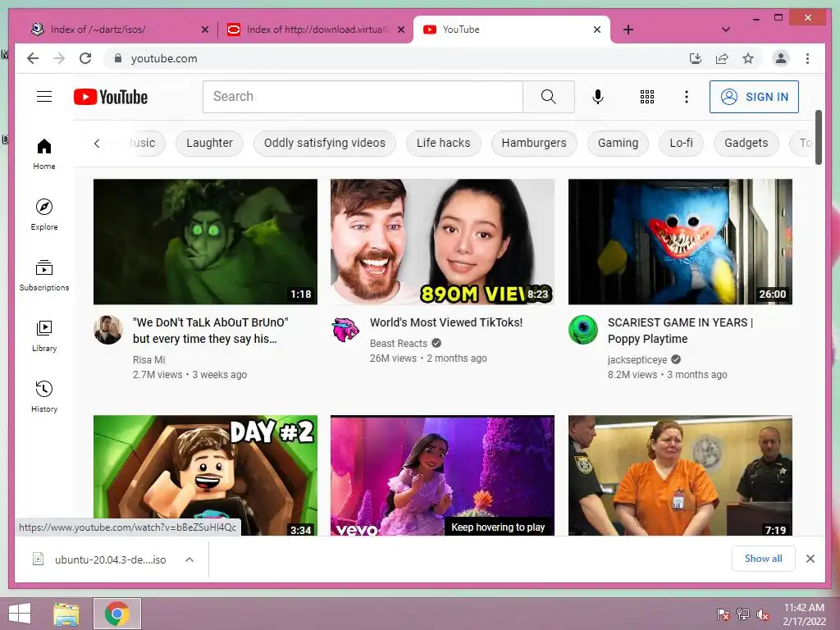Click jacksepticeye channel avatar
This screenshot has height=630, width=840.
click(x=583, y=330)
